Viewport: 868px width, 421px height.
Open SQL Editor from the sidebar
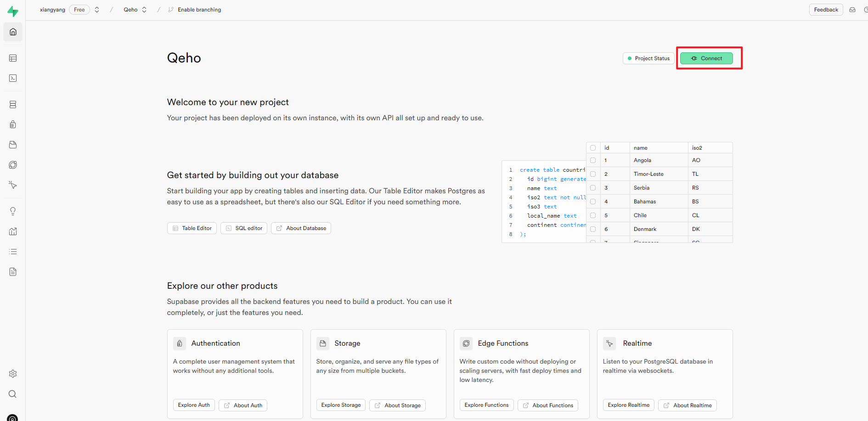(13, 79)
